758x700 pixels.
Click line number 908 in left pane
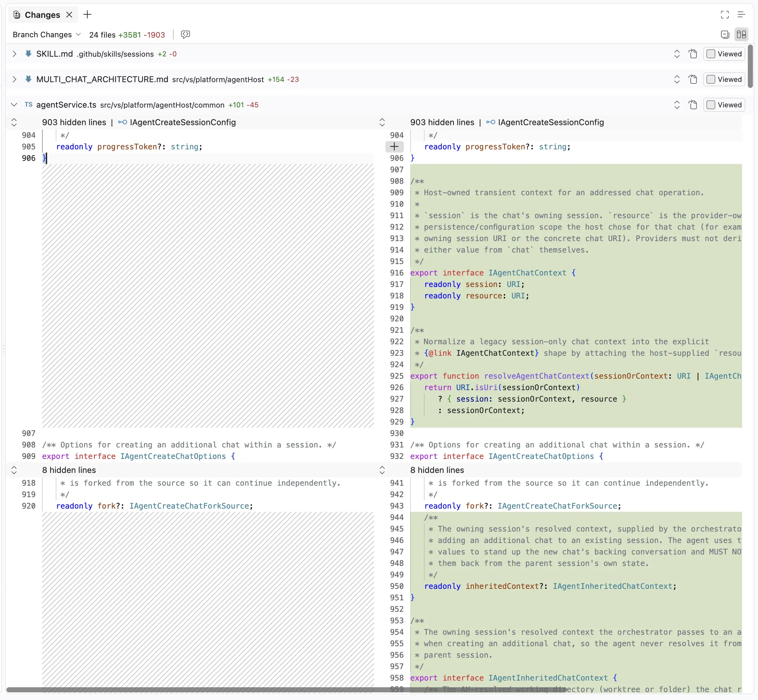pos(28,445)
